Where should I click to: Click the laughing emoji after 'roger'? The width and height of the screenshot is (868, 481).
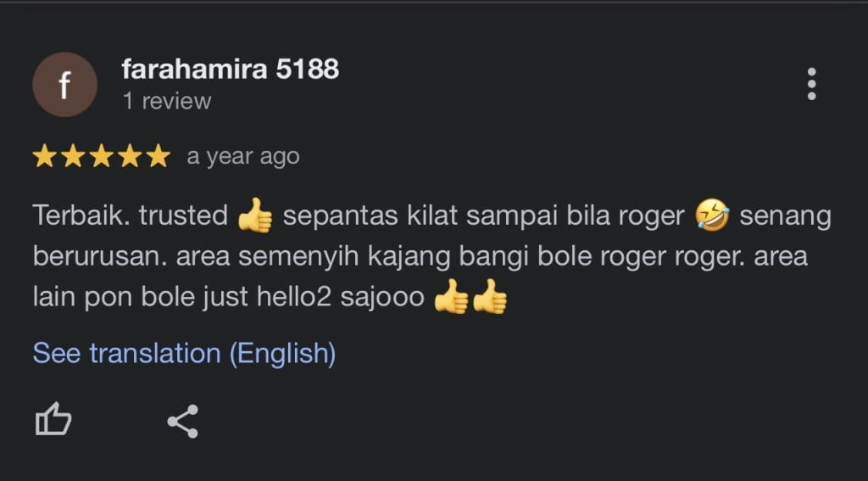point(712,216)
